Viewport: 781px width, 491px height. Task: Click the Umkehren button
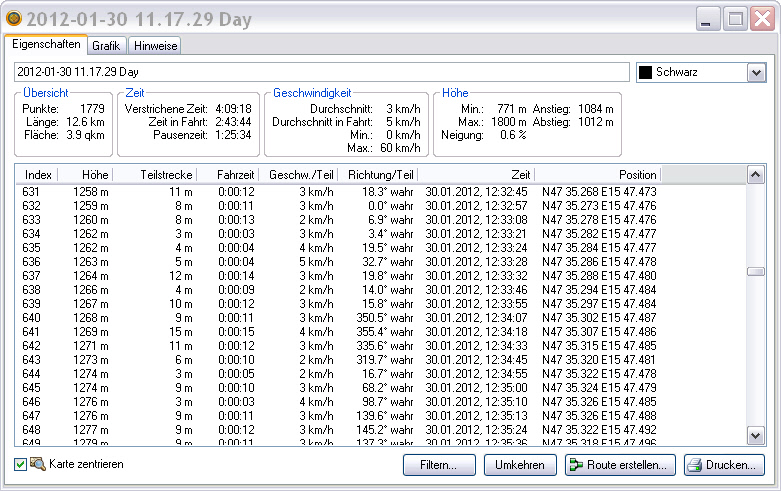[x=519, y=465]
